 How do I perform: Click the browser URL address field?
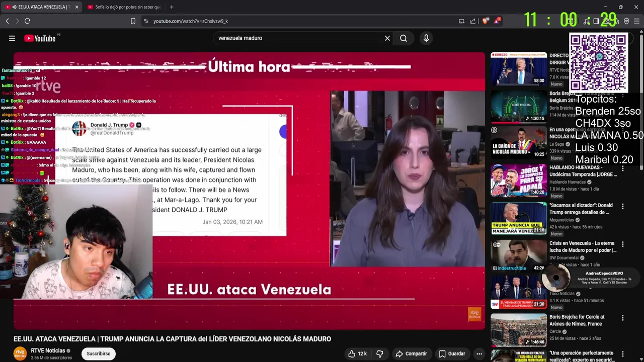coord(302,21)
